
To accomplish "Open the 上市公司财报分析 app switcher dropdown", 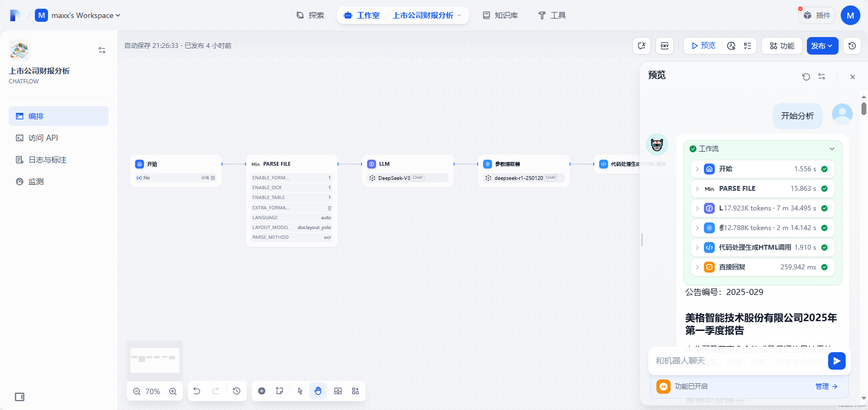I will (x=427, y=15).
